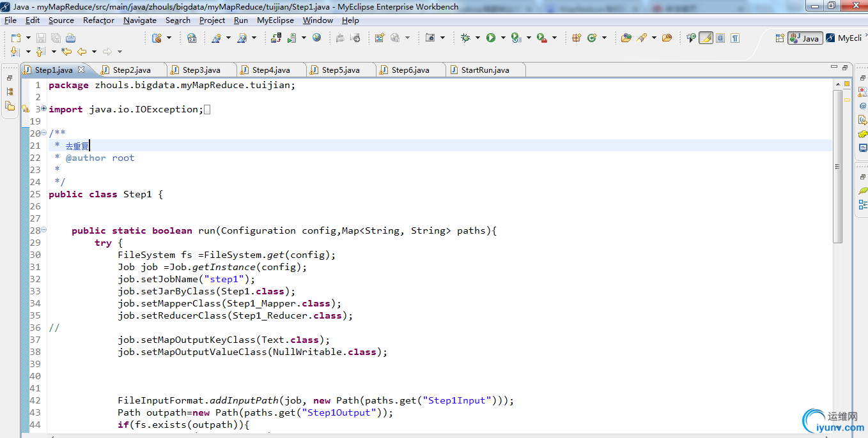Open the Hadoop elephant Map/Reduce view icon

point(863,134)
